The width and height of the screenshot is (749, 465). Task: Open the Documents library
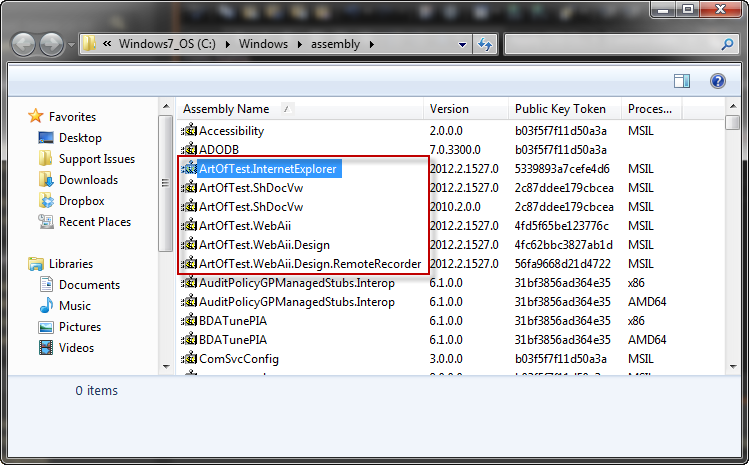coord(89,285)
